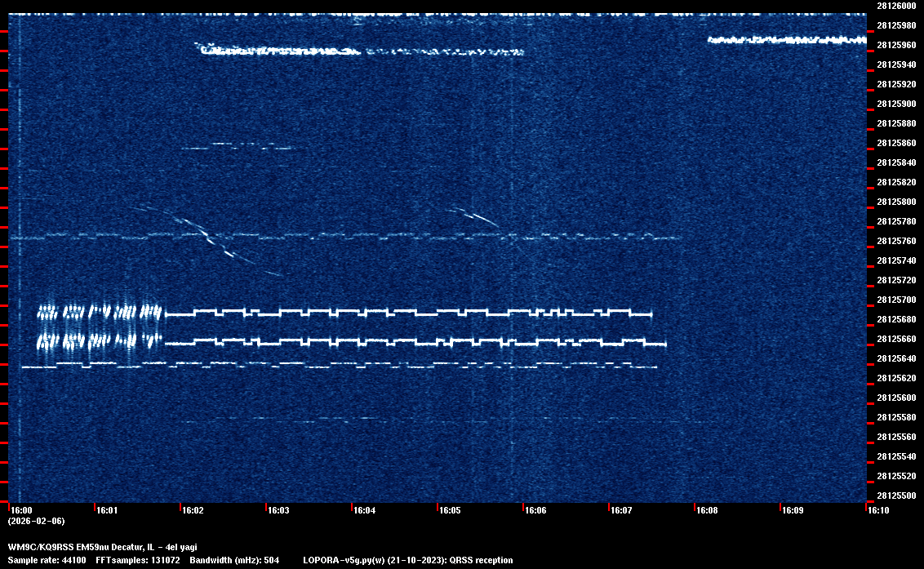The height and width of the screenshot is (569, 924).
Task: Click the 28125500 frequency label
Action: (x=895, y=496)
